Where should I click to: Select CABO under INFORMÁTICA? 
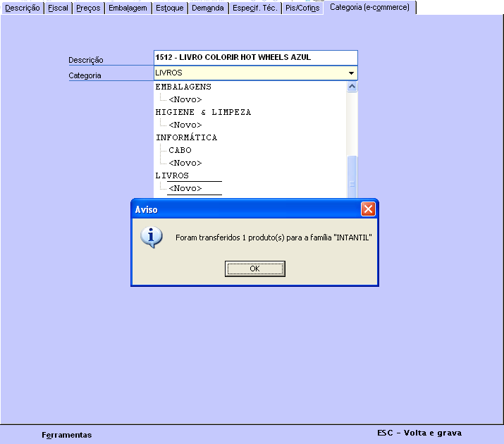(x=180, y=150)
